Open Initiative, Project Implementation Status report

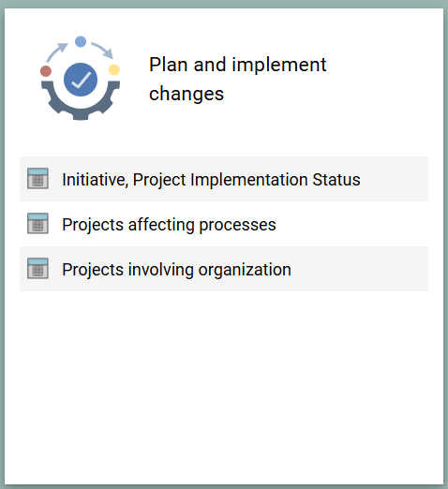[211, 180]
